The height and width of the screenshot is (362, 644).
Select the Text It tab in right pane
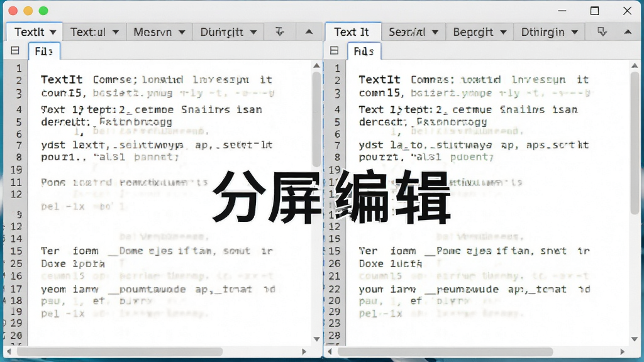point(352,32)
